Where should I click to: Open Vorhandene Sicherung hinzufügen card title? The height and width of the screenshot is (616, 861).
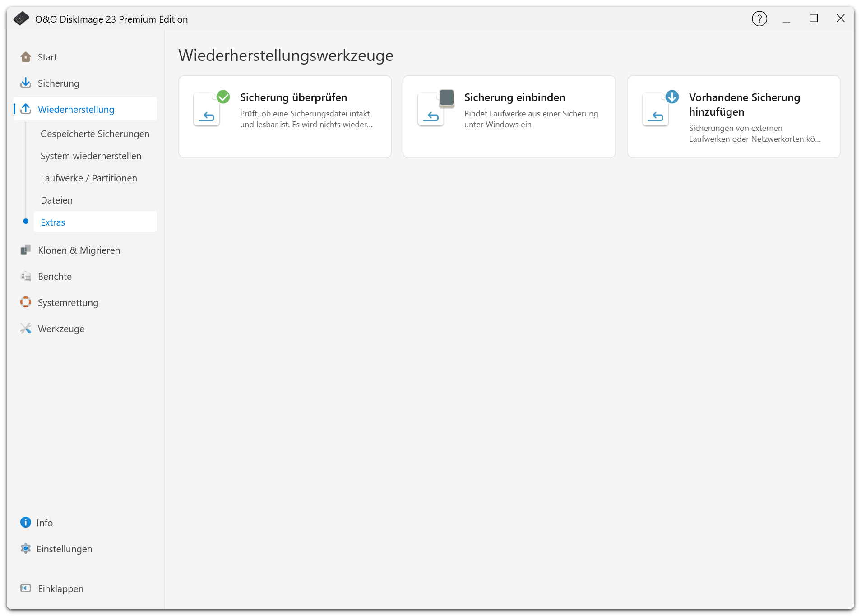[744, 105]
